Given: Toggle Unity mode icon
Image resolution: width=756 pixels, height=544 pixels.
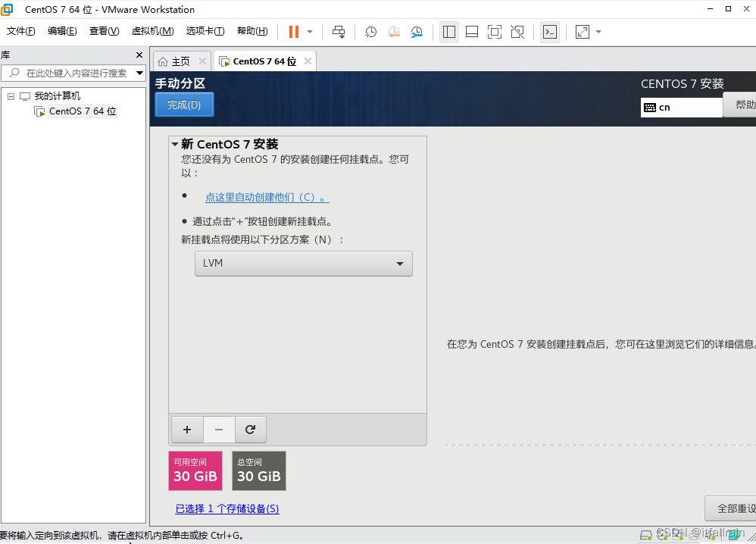Looking at the screenshot, I should click(x=517, y=32).
